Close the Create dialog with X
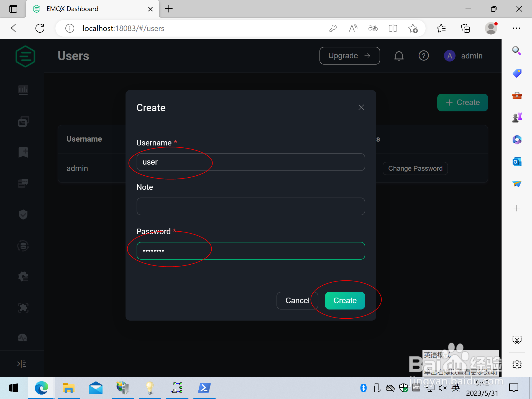532x399 pixels. coord(361,107)
